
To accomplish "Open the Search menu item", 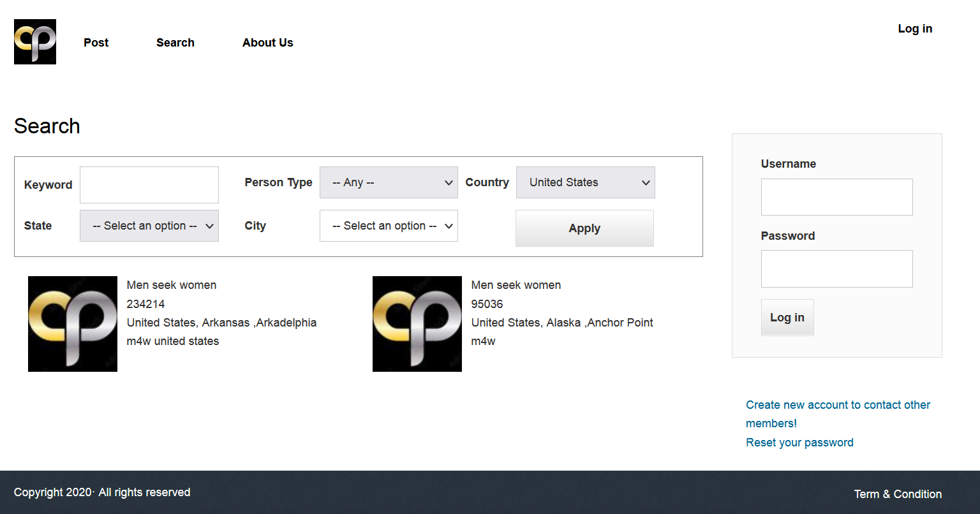I will 175,43.
